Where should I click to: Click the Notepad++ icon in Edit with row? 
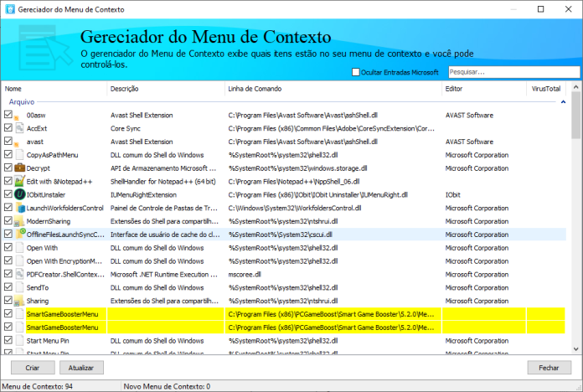(x=19, y=182)
